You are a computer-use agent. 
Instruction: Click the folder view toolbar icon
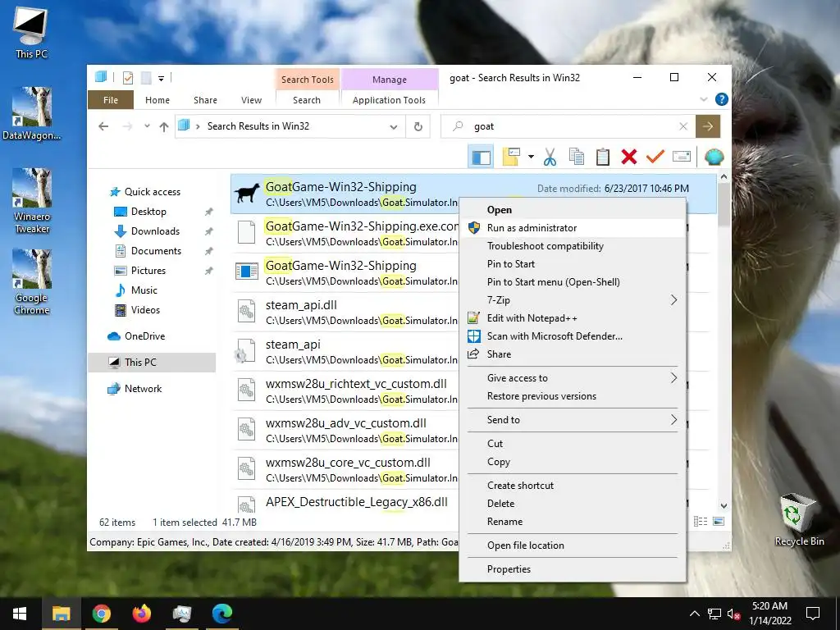pyautogui.click(x=510, y=157)
